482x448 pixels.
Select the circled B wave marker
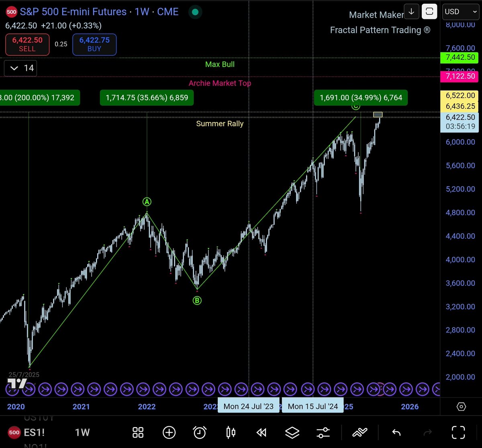click(x=197, y=300)
